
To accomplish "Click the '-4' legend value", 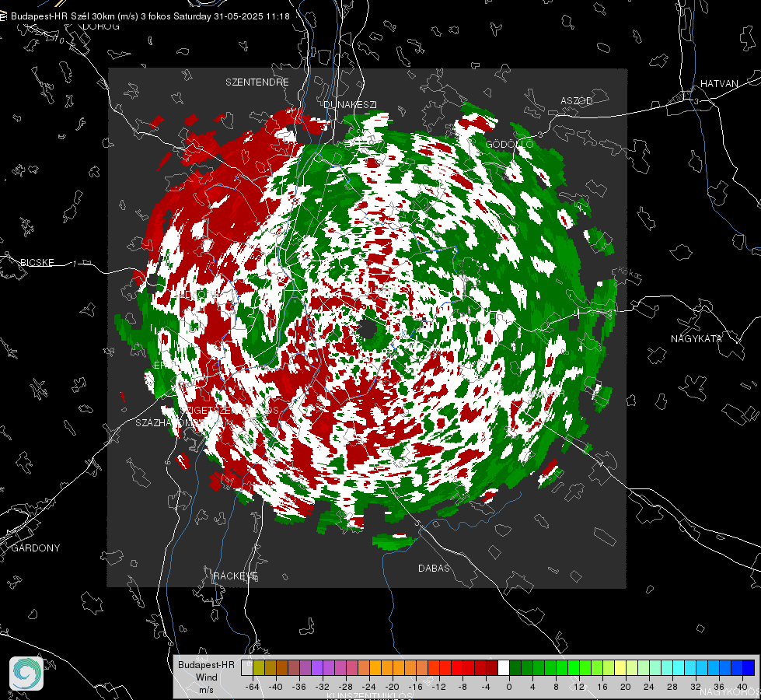I will [485, 687].
